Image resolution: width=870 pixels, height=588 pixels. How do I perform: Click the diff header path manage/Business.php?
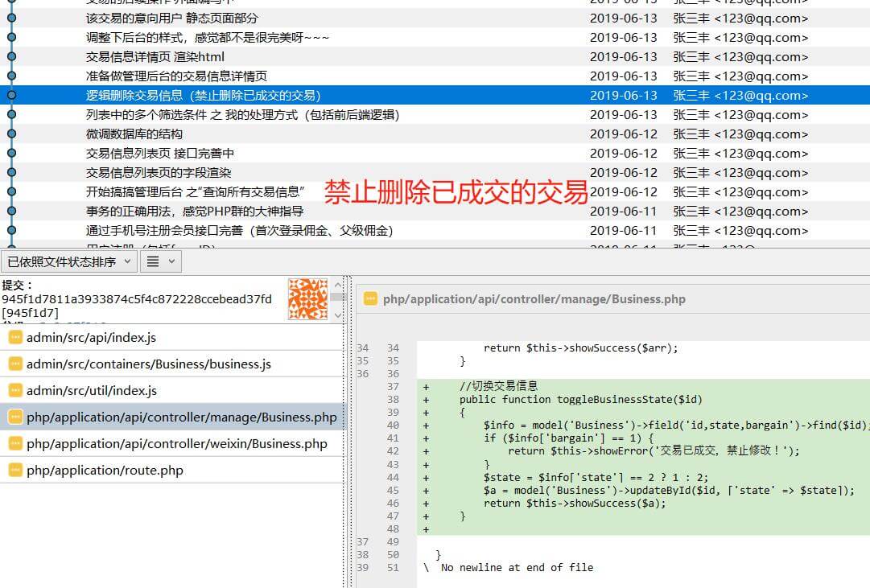[x=534, y=299]
